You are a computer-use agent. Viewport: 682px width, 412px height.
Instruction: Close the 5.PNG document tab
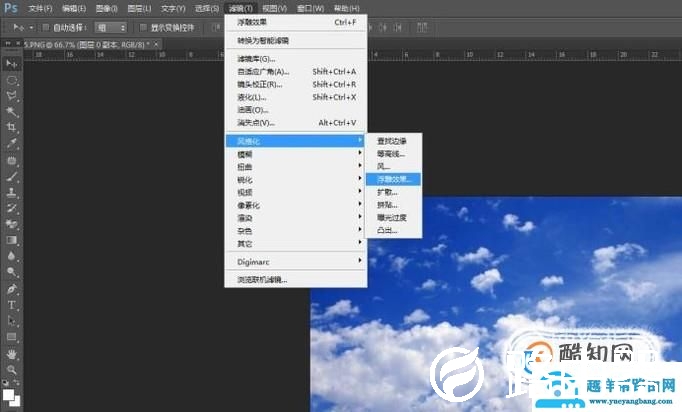tap(156, 44)
